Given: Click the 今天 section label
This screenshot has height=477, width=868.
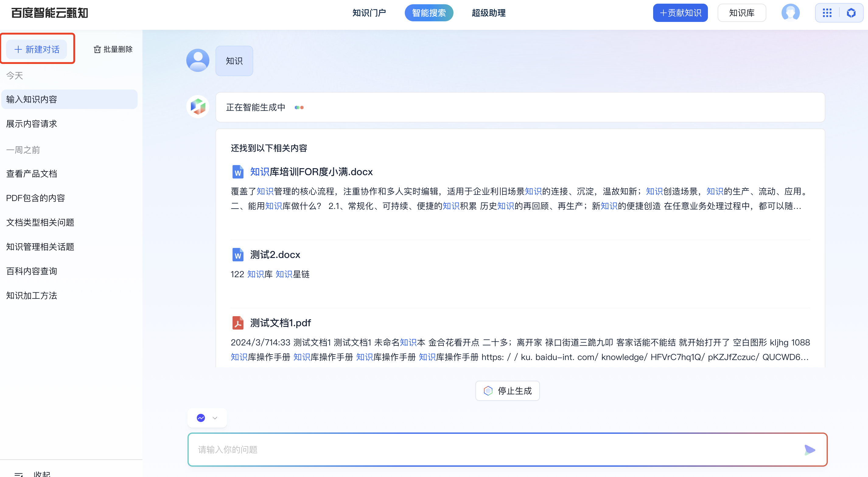Looking at the screenshot, I should point(15,75).
